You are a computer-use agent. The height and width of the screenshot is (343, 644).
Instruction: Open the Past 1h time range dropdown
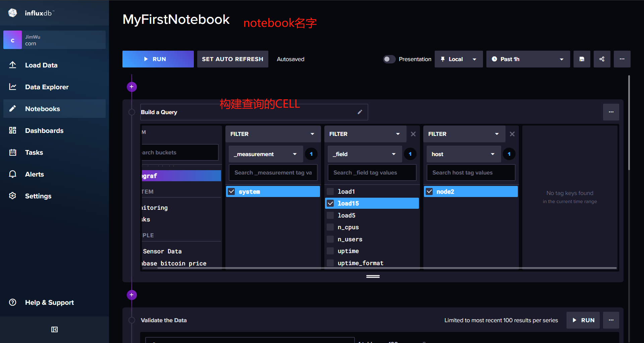528,59
